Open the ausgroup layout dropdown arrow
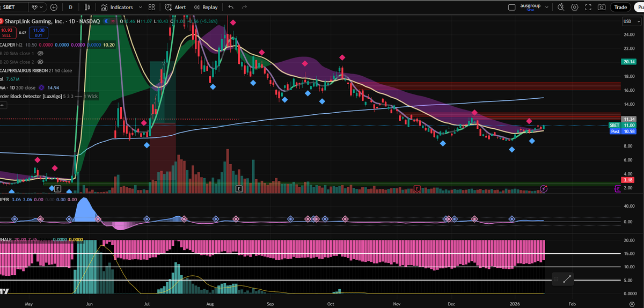 point(547,7)
